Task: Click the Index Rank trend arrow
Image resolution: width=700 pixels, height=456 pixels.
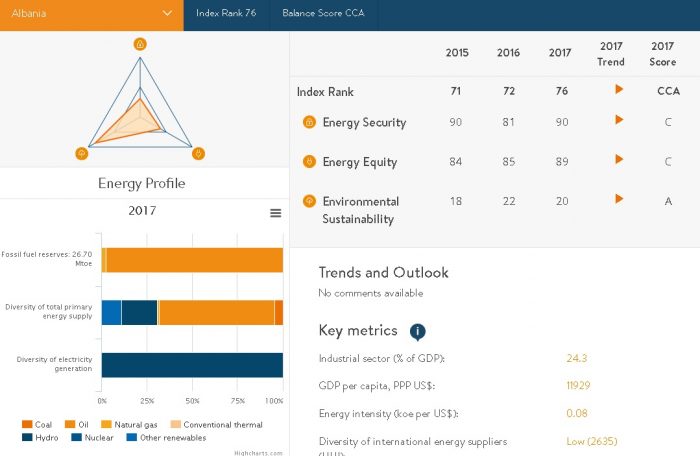Action: [619, 90]
